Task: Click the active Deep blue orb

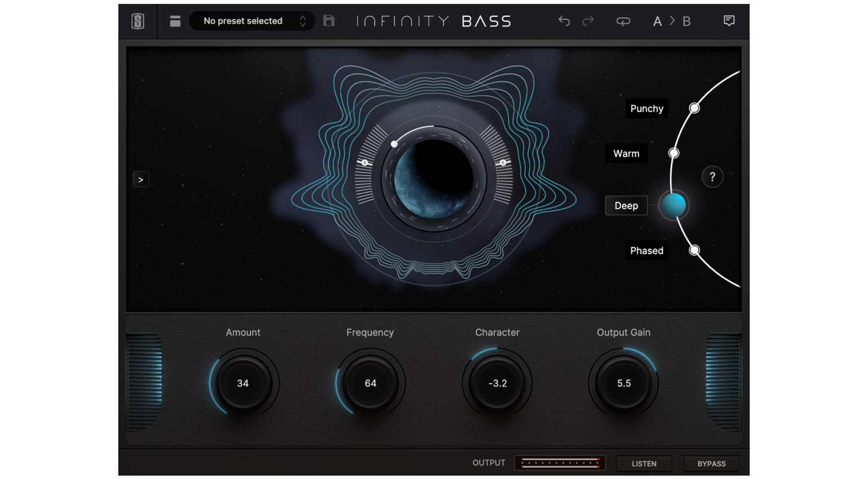Action: (x=674, y=205)
